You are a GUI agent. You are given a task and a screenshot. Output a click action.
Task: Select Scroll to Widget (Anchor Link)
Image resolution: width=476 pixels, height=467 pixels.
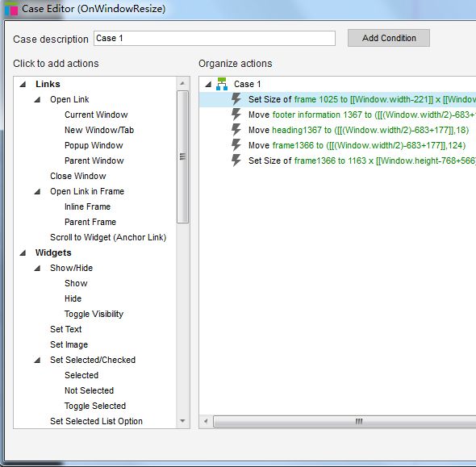[108, 237]
